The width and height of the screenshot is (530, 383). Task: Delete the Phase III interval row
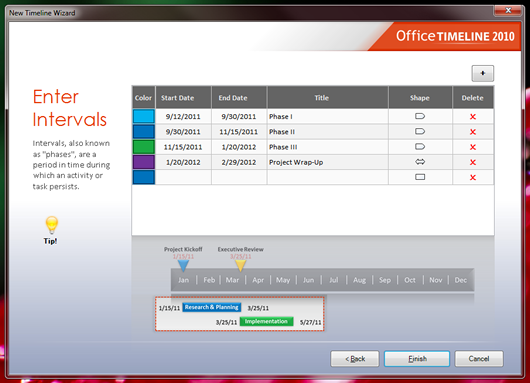point(473,147)
